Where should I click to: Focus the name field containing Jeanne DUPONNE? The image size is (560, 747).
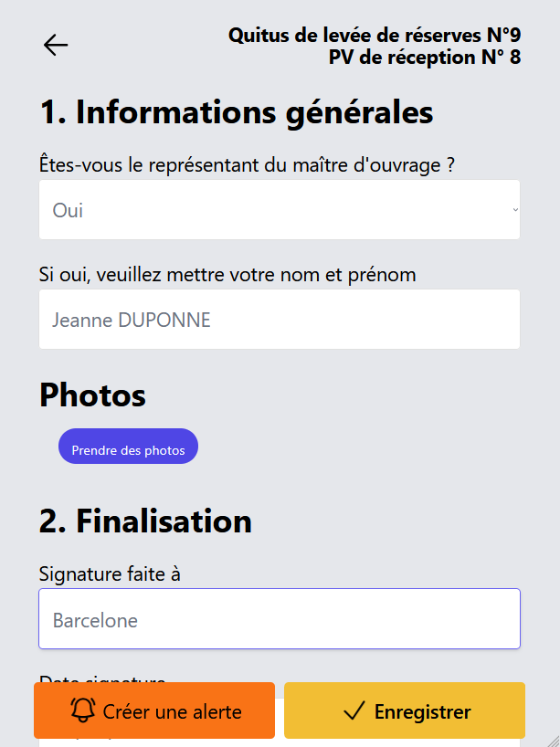click(x=280, y=320)
